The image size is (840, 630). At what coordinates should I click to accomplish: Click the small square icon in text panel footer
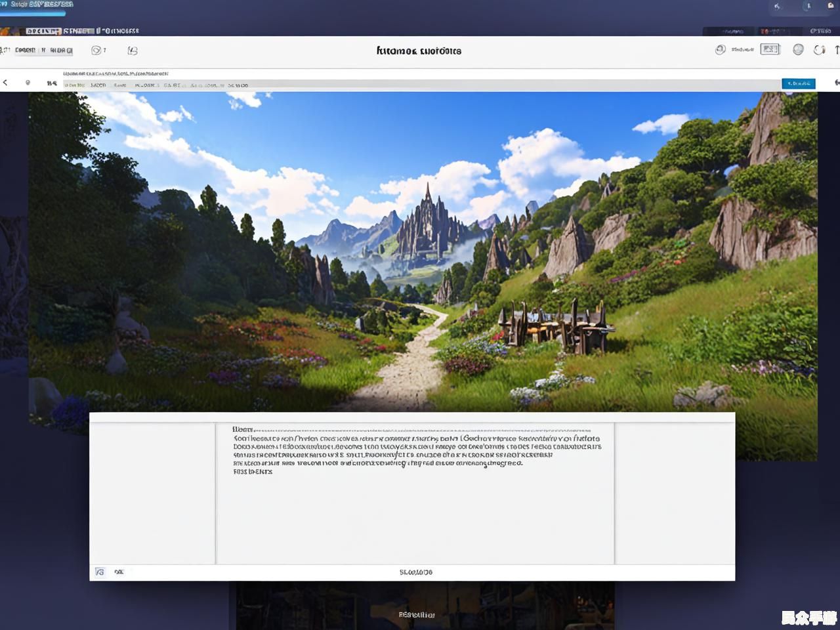[100, 572]
